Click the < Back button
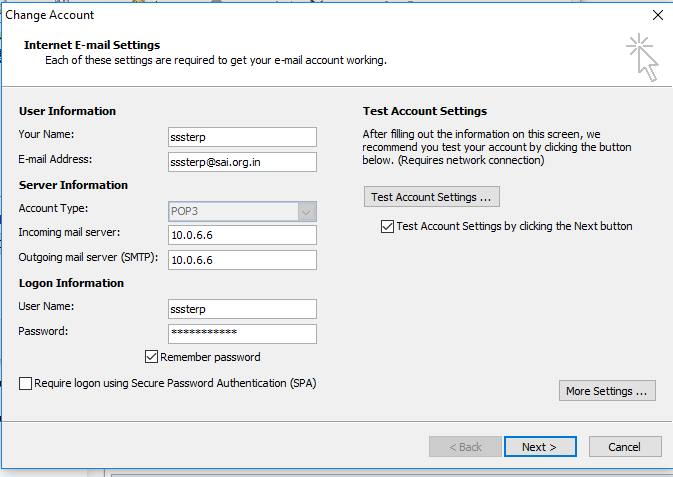This screenshot has height=477, width=673. click(x=465, y=447)
